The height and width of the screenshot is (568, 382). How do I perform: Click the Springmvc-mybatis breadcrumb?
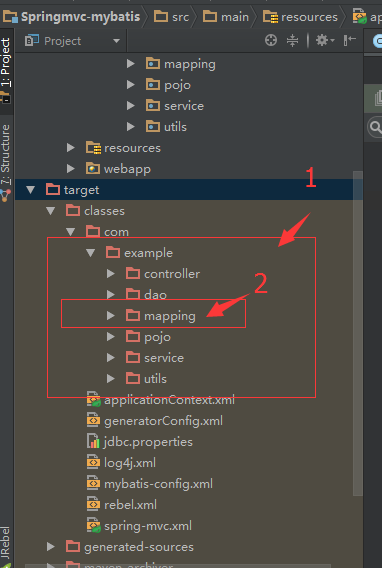coord(72,17)
